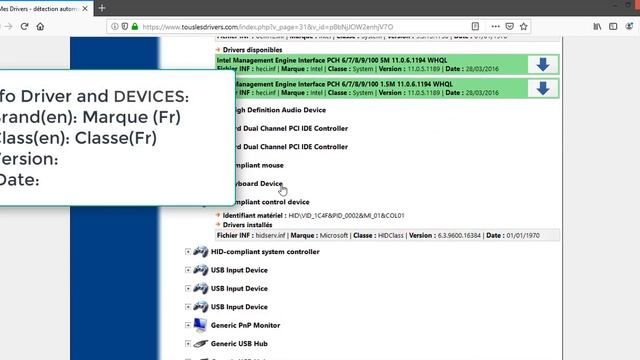Bookmark this page with star icon
The height and width of the screenshot is (360, 640).
pos(524,27)
